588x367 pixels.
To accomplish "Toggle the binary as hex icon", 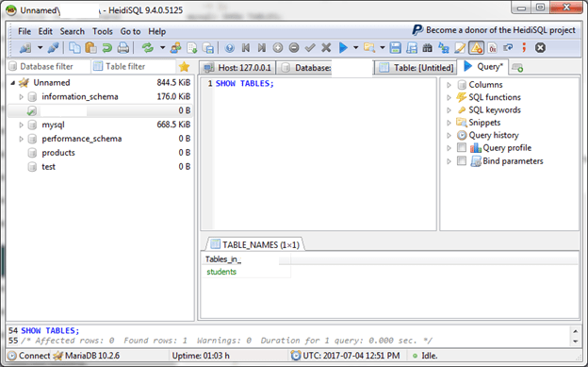I will tap(493, 48).
